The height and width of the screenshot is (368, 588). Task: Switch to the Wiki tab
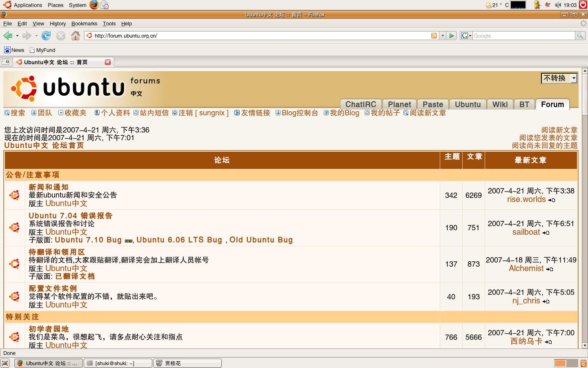(500, 104)
